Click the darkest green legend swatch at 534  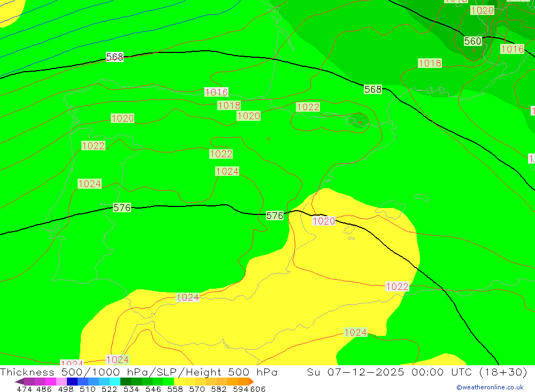tap(126, 381)
